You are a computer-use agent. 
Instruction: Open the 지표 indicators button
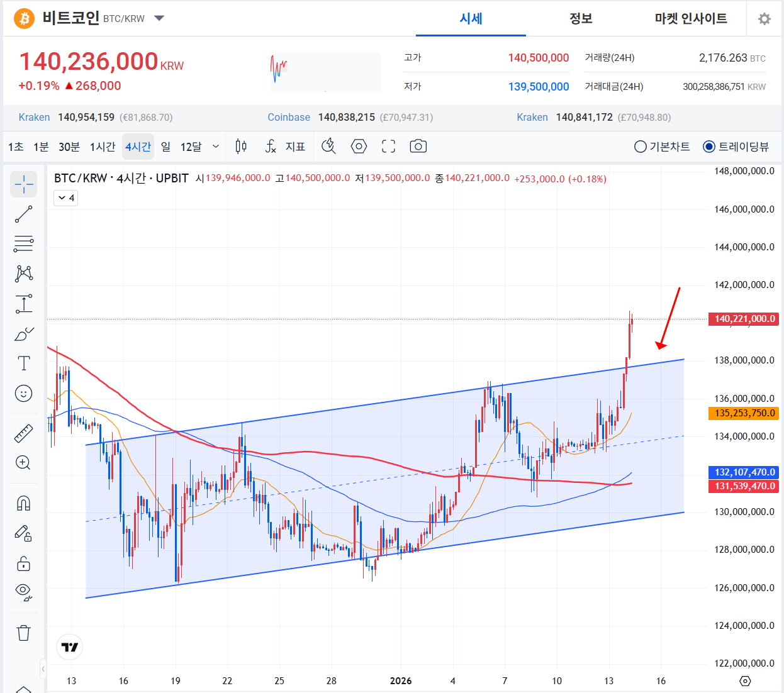(286, 147)
